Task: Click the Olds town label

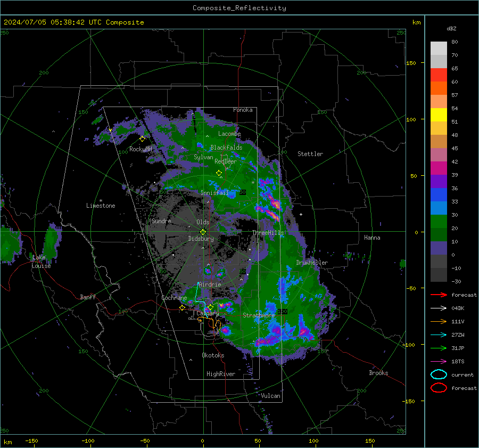Action: click(203, 222)
